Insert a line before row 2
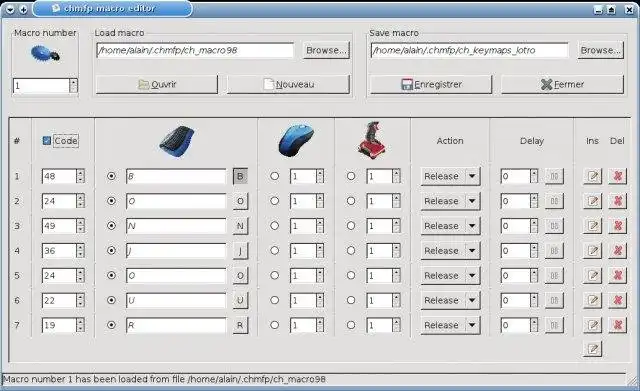640x391 pixels. (593, 201)
